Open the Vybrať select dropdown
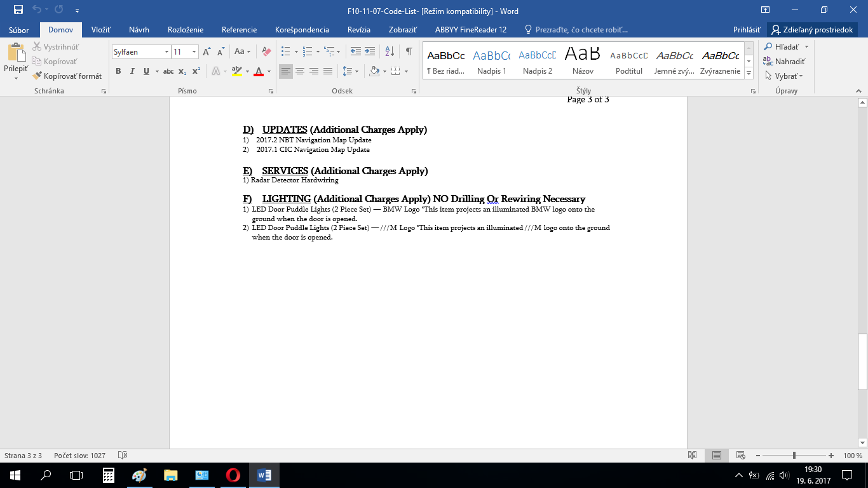The height and width of the screenshot is (488, 868). [x=783, y=76]
